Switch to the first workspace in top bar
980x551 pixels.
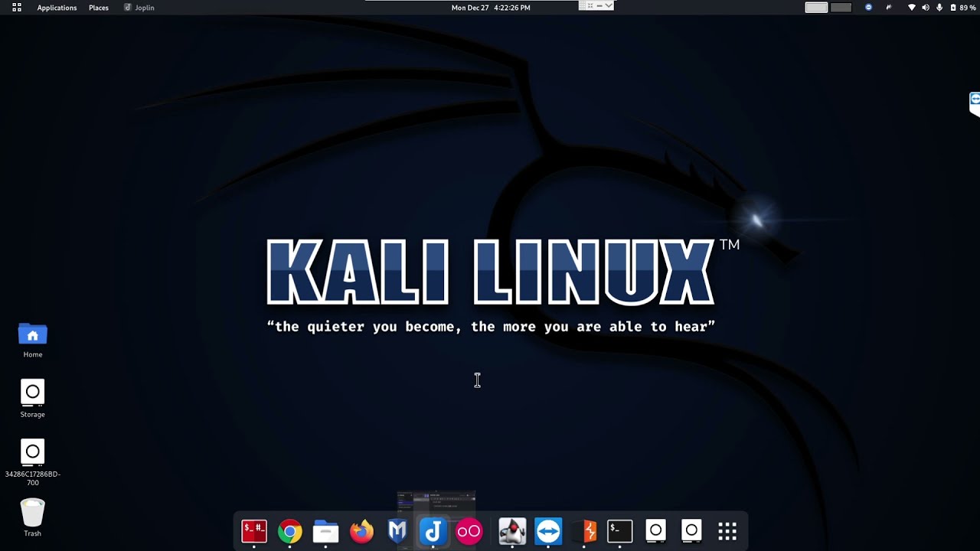816,8
